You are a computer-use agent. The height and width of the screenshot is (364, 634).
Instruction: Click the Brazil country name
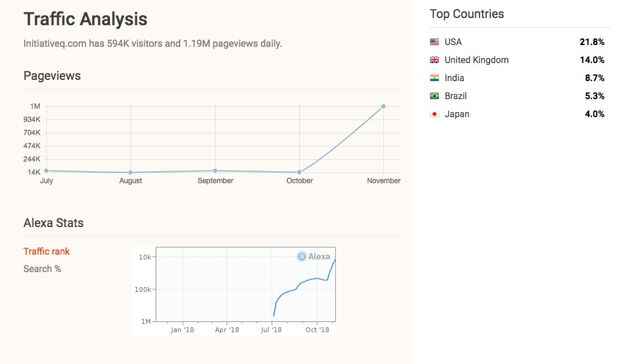[x=456, y=96]
